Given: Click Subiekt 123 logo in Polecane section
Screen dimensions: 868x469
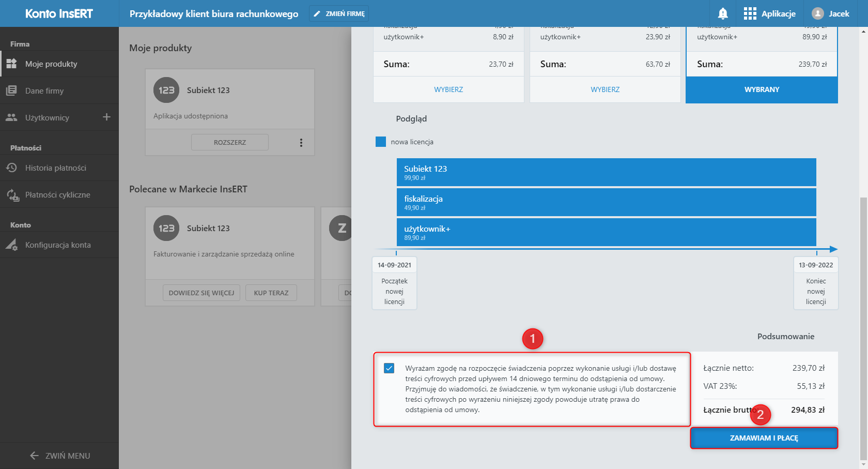Looking at the screenshot, I should click(x=166, y=228).
